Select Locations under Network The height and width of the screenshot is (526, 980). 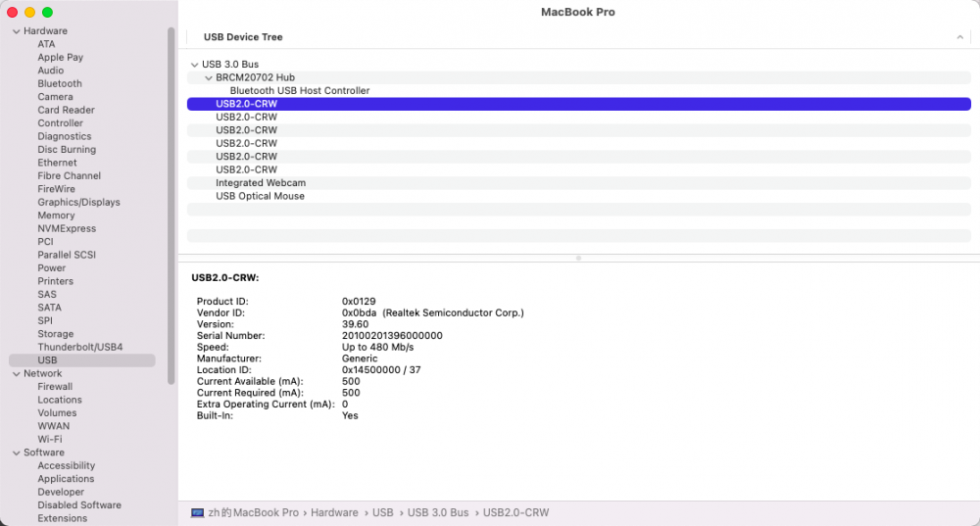(60, 400)
